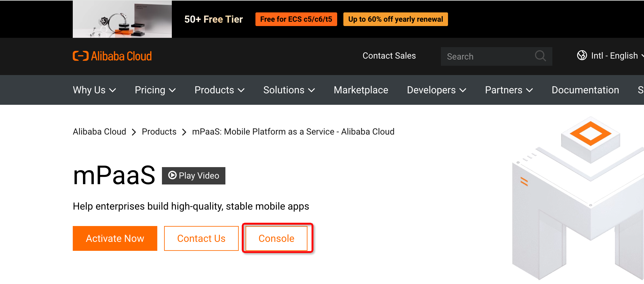Open the mPaaS Console

[276, 238]
